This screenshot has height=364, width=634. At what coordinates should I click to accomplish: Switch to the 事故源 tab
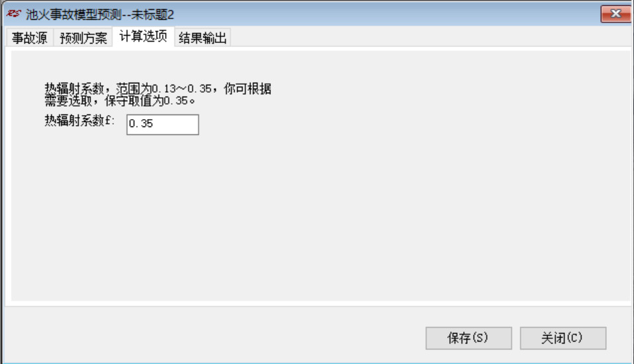(30, 38)
